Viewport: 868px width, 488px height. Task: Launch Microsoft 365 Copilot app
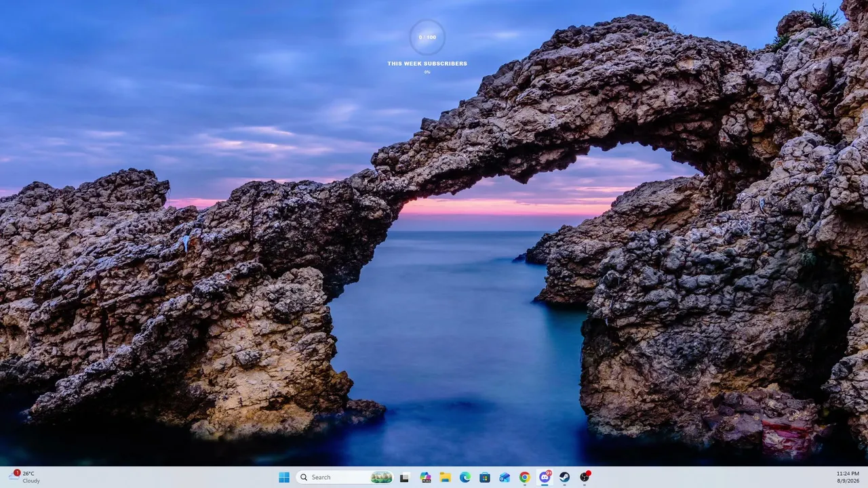(425, 477)
